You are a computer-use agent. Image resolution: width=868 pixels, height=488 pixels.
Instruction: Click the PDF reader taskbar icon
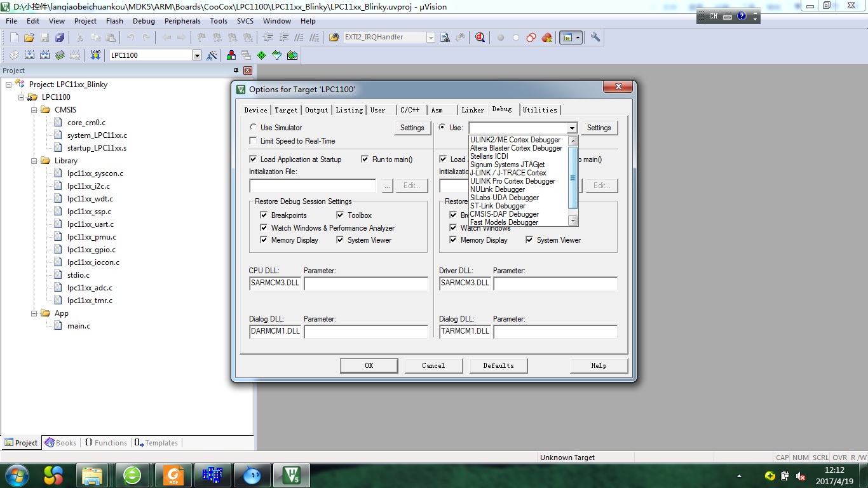click(173, 475)
